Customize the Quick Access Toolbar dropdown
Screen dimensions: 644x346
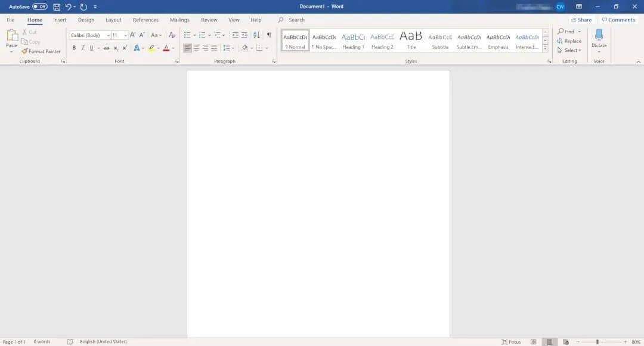[x=95, y=7]
